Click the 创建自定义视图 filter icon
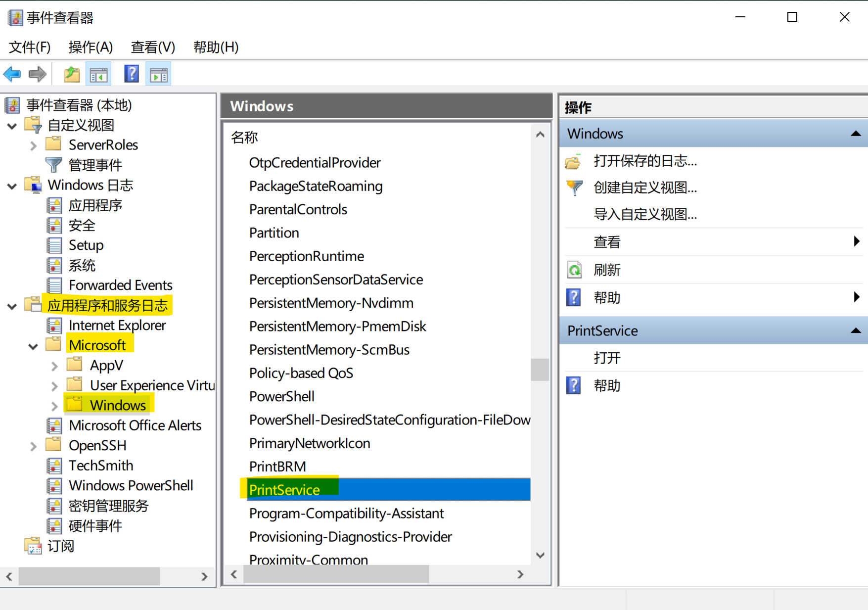The image size is (868, 610). (x=574, y=188)
